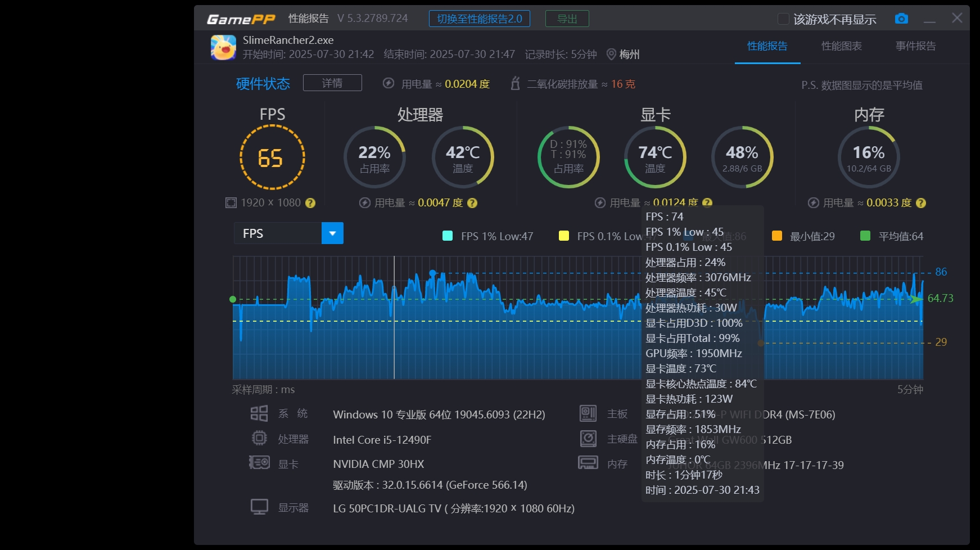
Task: Click the CO2 emission icon beside 16 克
Action: pyautogui.click(x=514, y=83)
